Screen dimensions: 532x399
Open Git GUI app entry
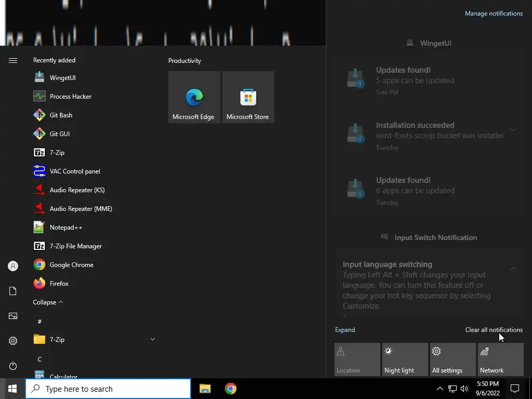[x=94, y=134]
